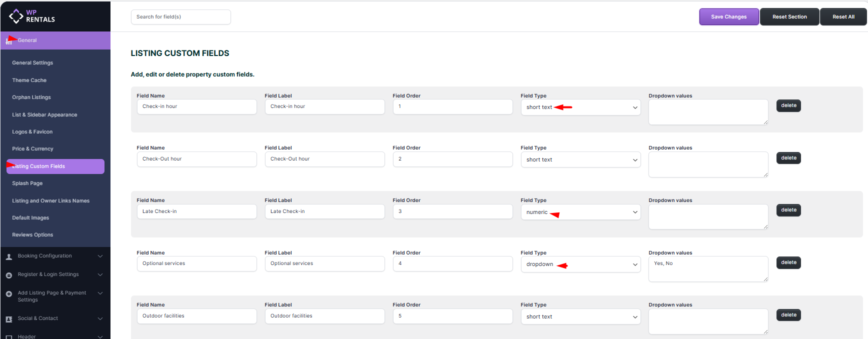
Task: Open Field Type dropdown for Late Check-in
Action: click(580, 212)
